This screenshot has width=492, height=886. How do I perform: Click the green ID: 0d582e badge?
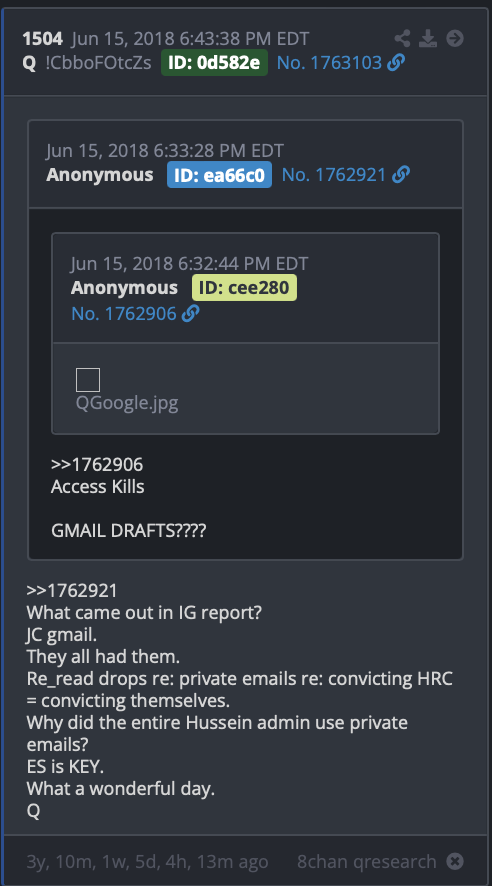click(x=214, y=63)
